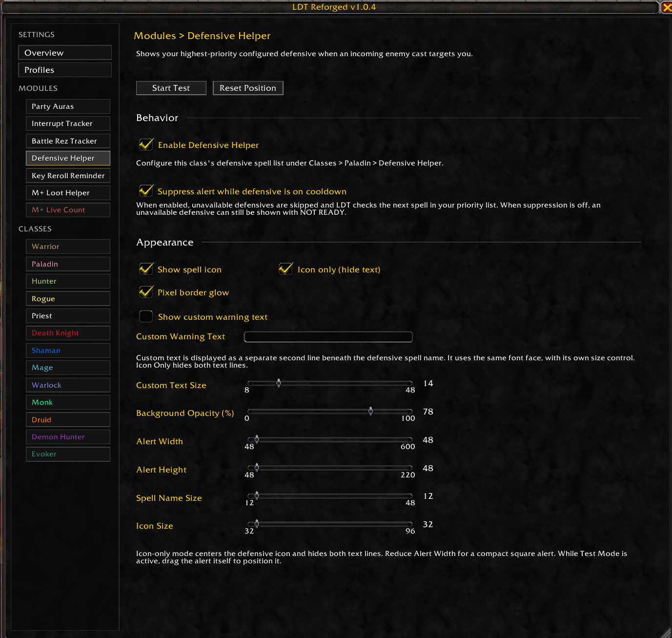Click the Background Opacity slider handle
This screenshot has width=672, height=638.
[370, 411]
